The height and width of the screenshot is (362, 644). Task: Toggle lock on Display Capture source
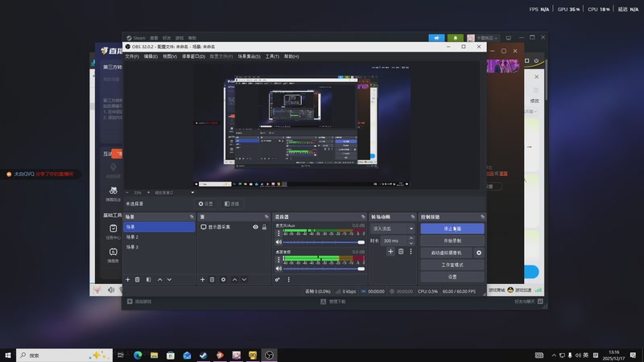coord(265,227)
